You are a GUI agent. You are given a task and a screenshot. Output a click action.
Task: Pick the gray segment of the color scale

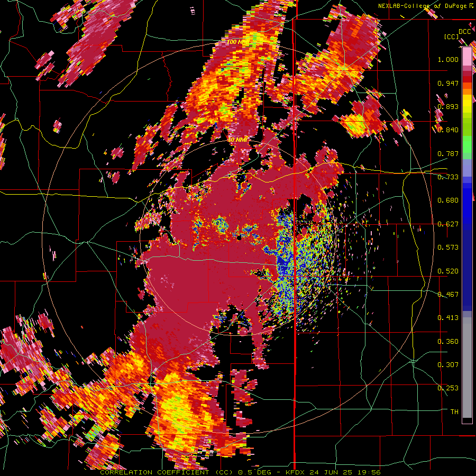[467, 368]
